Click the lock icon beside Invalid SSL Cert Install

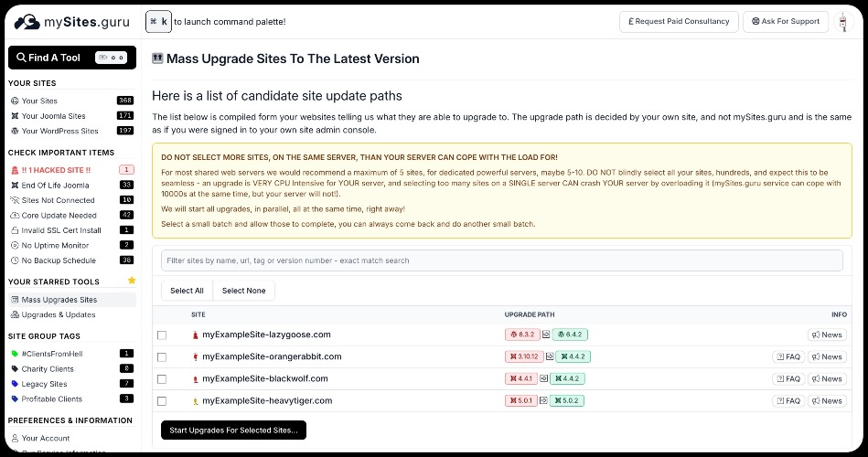pyautogui.click(x=15, y=230)
